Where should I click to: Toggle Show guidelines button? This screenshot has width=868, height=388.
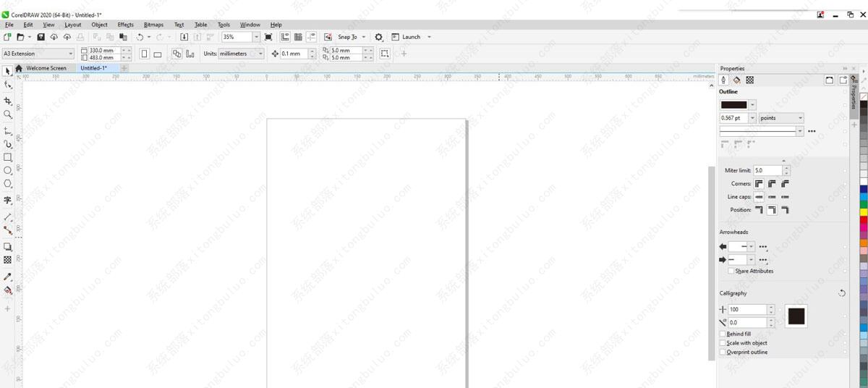(x=311, y=37)
